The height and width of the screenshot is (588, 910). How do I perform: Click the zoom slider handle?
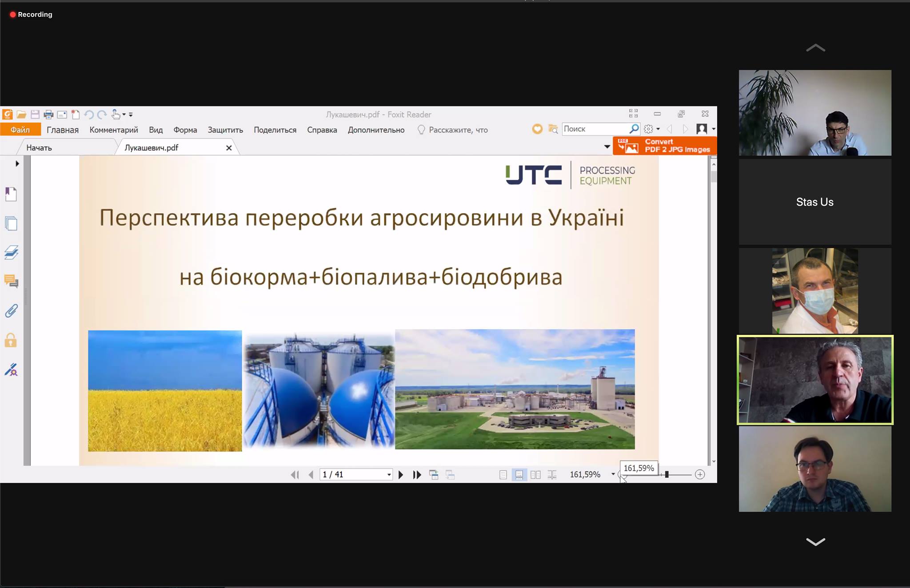pos(667,474)
